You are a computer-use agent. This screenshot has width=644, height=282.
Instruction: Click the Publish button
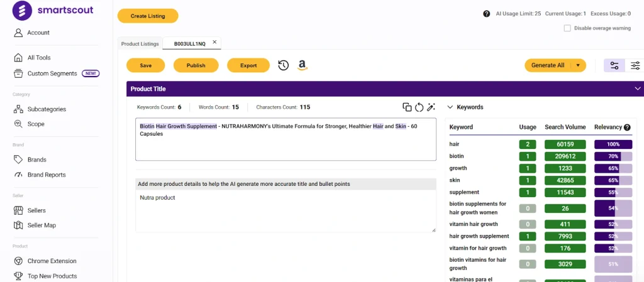point(196,65)
